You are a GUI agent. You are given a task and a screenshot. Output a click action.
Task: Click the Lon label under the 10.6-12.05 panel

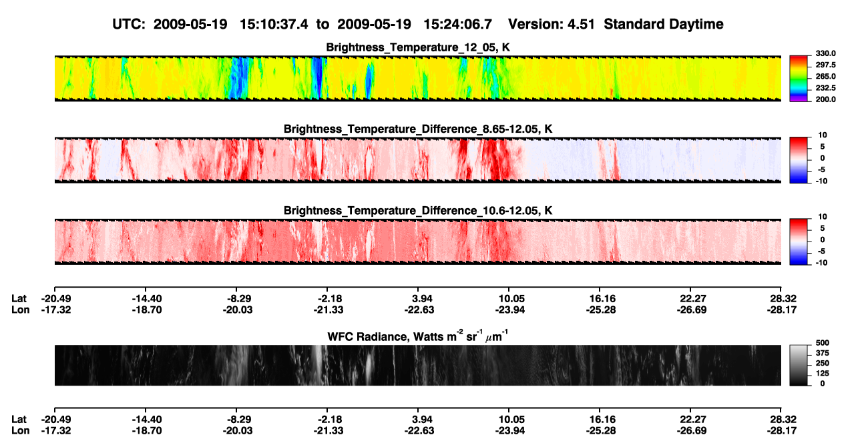[x=20, y=310]
